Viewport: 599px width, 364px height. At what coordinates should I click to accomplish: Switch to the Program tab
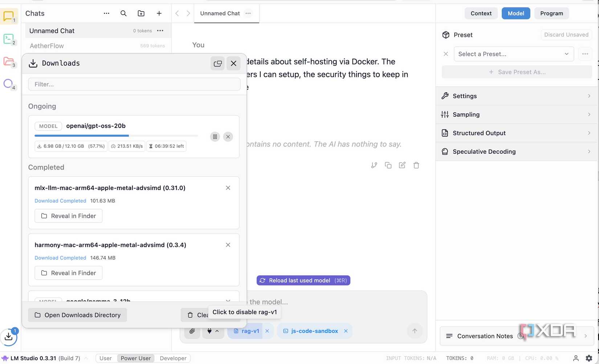[551, 13]
